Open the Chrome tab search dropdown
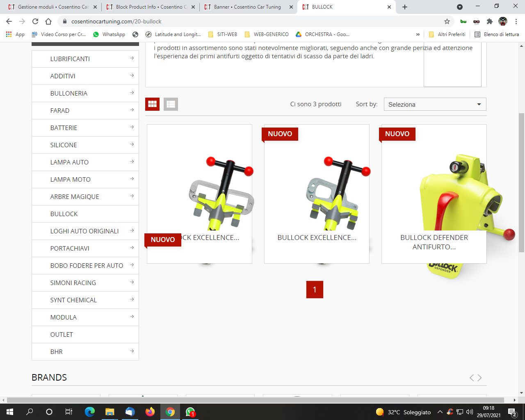 [460, 7]
